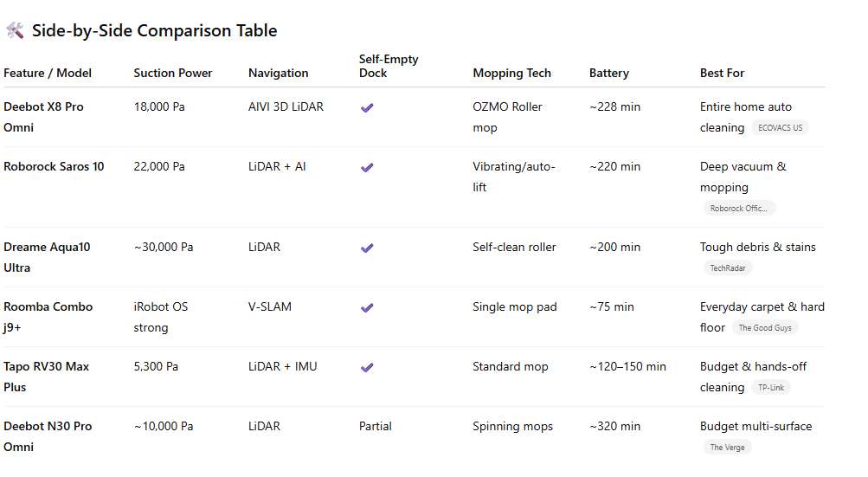868x477 pixels.
Task: Open the Roborock Official source chip
Action: (739, 209)
